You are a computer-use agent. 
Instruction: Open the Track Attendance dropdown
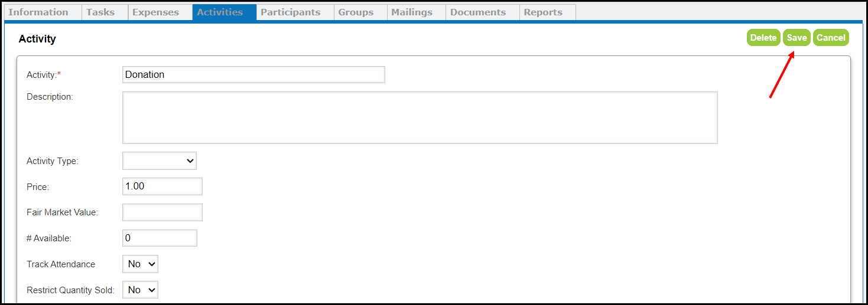[x=140, y=264]
